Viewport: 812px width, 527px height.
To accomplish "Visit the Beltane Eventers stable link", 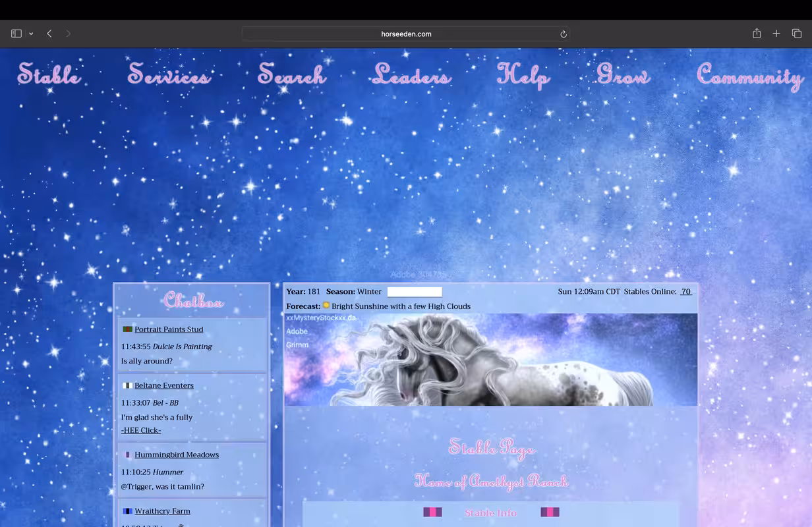I will 164,385.
